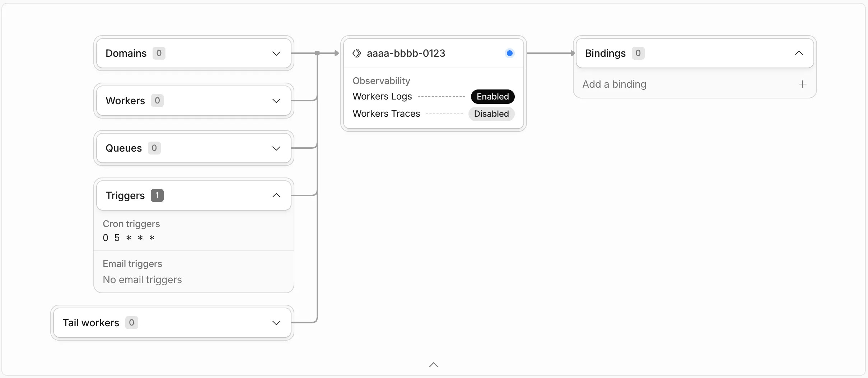Click the Queues label
This screenshot has height=378, width=868.
[124, 148]
